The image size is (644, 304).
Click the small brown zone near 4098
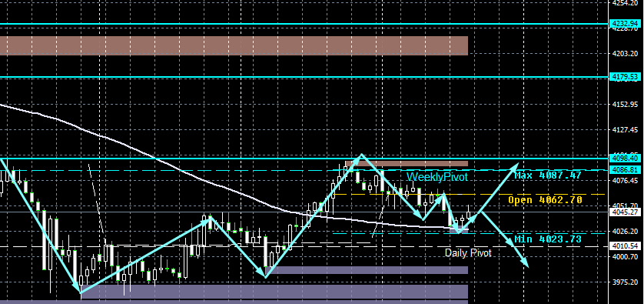click(x=407, y=163)
